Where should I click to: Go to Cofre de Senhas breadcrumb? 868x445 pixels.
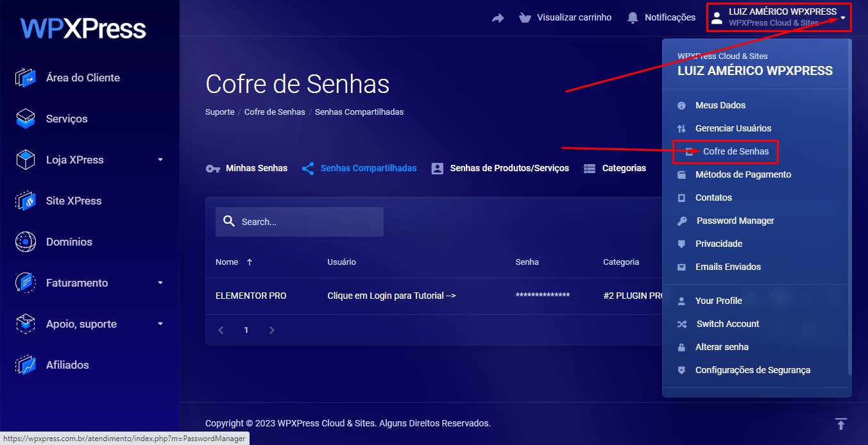point(275,112)
